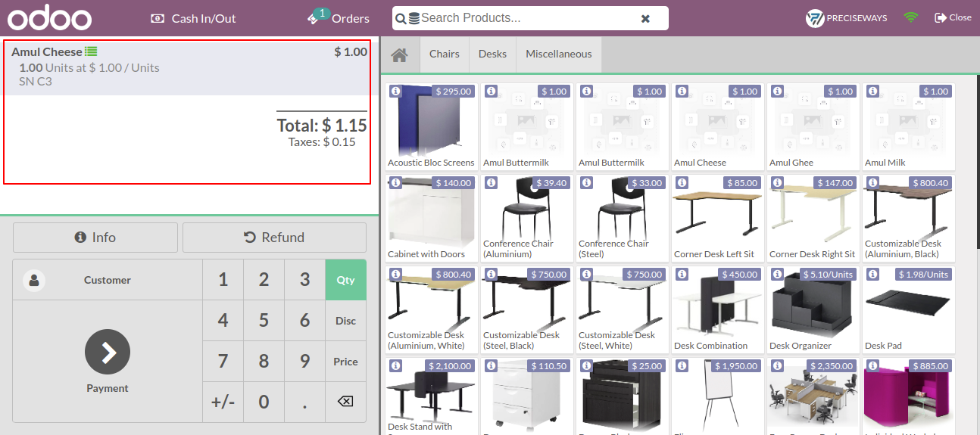The width and height of the screenshot is (980, 435).
Task: Select the Desks category tab
Action: [493, 54]
